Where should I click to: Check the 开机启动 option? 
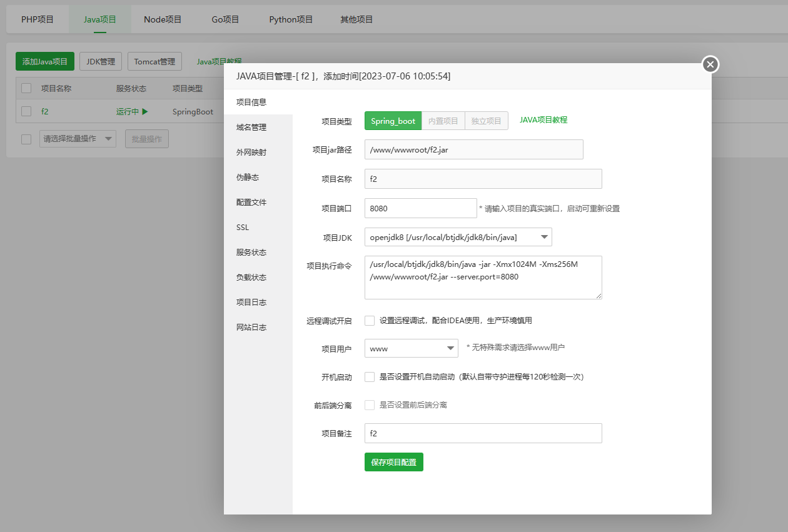tap(369, 376)
